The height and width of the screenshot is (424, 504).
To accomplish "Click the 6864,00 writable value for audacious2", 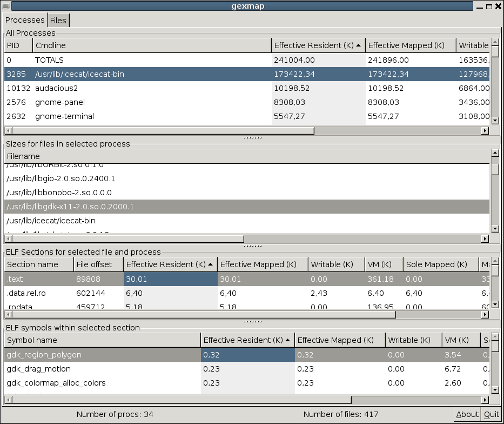I will tap(474, 88).
